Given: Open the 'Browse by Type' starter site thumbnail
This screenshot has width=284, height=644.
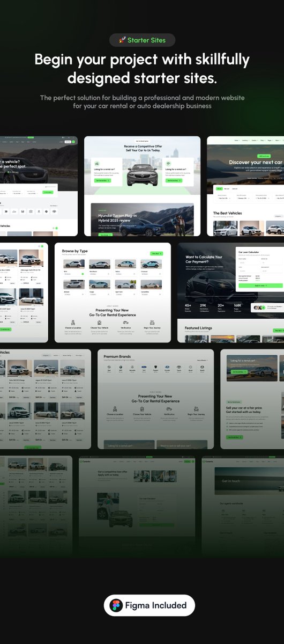Looking at the screenshot, I should (x=113, y=292).
